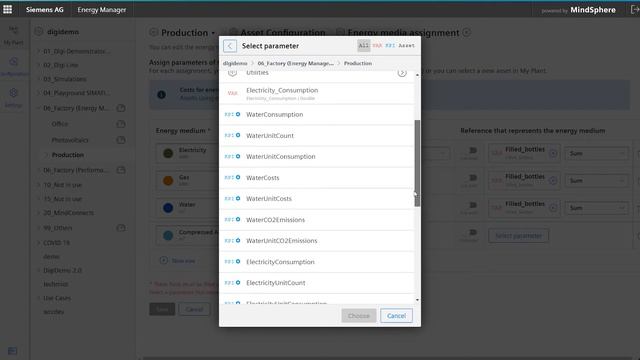The width and height of the screenshot is (640, 360).
Task: Open Energy Manager in the header
Action: pos(102,10)
